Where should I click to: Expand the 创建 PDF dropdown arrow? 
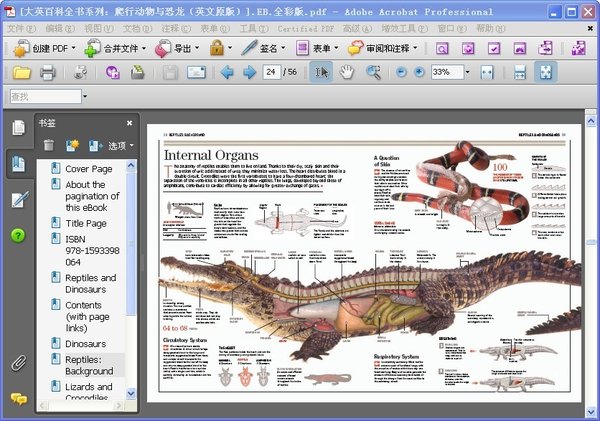[73, 48]
